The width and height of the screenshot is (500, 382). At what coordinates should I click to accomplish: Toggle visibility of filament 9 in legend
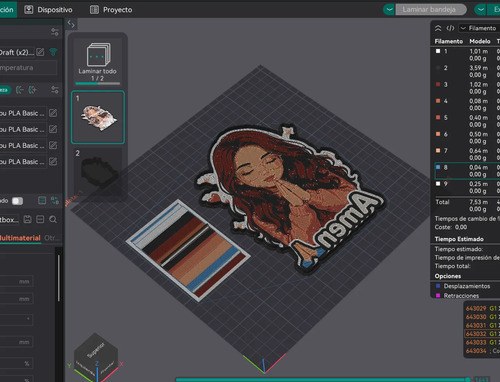coord(438,184)
